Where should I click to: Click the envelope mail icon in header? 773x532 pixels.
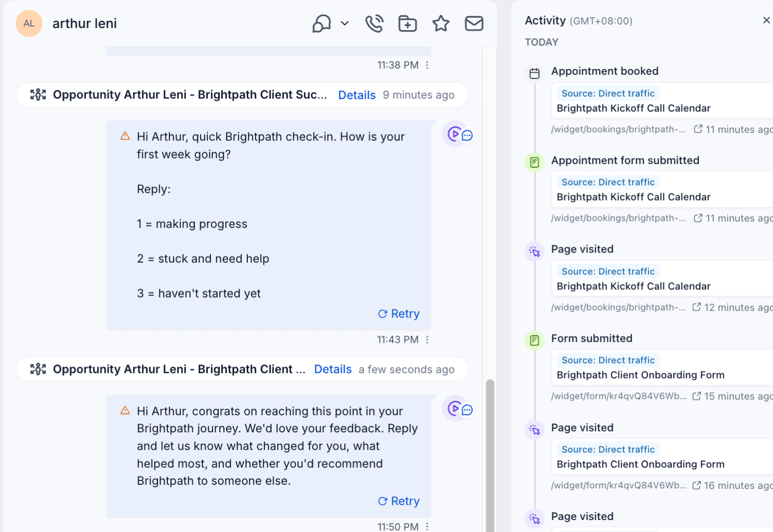[474, 23]
